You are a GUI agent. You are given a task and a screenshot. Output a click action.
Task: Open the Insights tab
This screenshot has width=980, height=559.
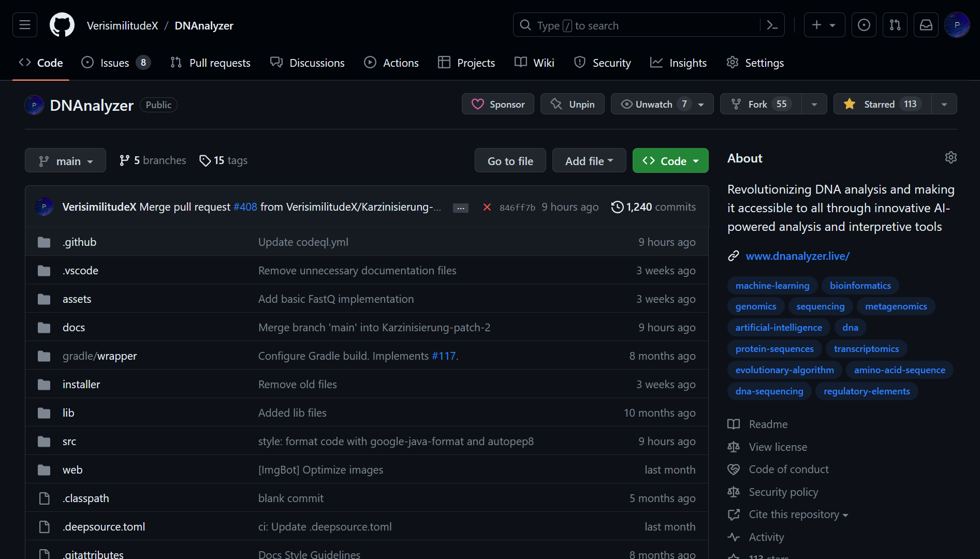pyautogui.click(x=678, y=63)
